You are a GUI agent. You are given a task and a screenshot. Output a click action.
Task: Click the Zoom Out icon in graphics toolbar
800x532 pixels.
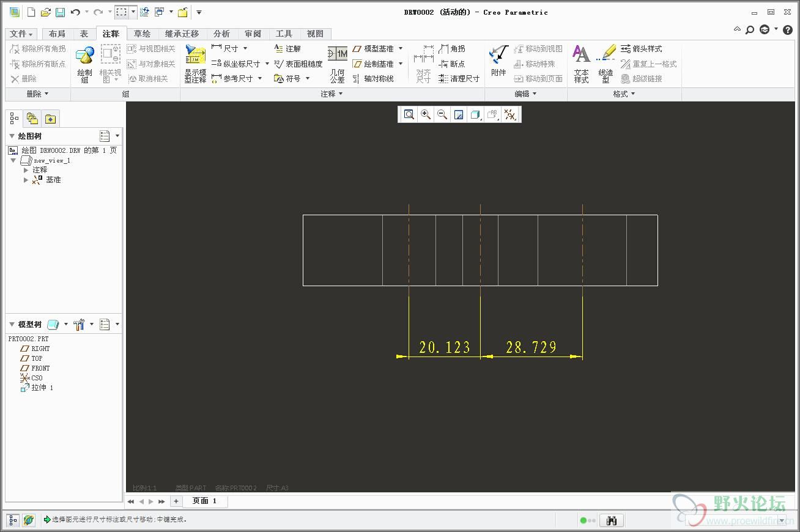442,114
